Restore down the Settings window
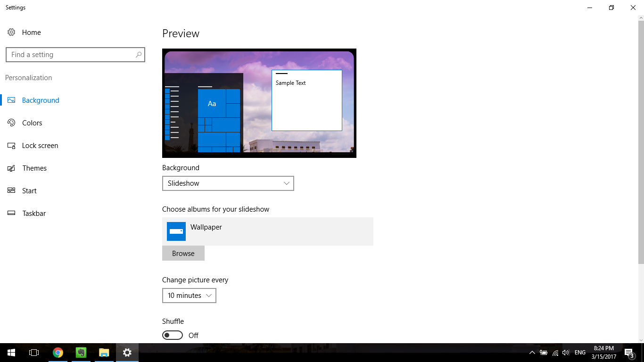This screenshot has width=644, height=362. click(x=611, y=8)
